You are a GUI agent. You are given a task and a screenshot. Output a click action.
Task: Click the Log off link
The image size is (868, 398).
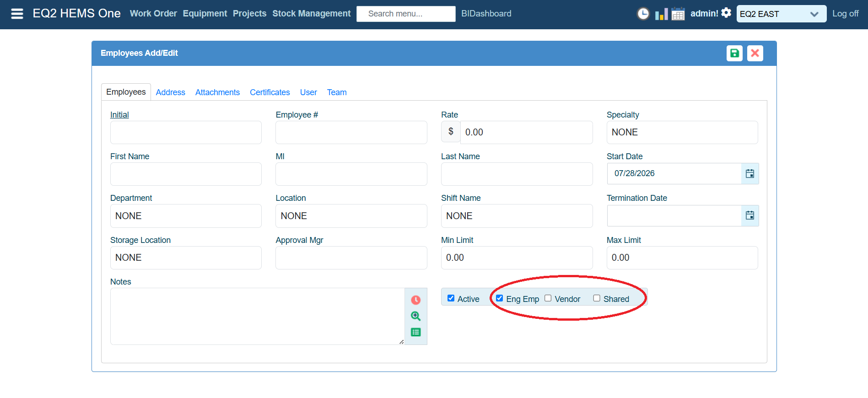(x=845, y=14)
